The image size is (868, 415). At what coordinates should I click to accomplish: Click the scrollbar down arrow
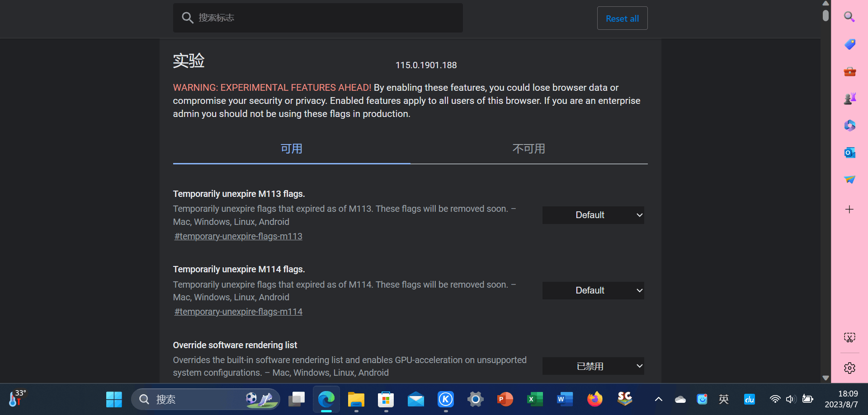tap(826, 378)
